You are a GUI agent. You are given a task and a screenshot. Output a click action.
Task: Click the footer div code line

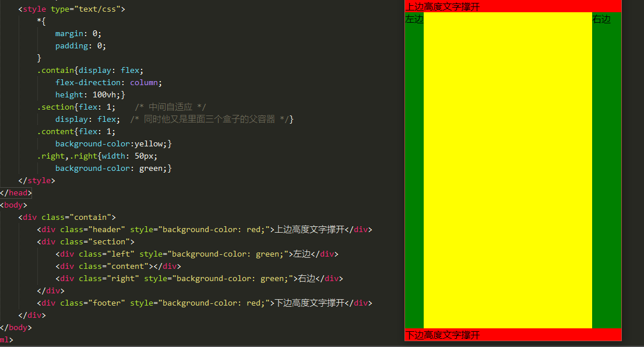coord(205,303)
